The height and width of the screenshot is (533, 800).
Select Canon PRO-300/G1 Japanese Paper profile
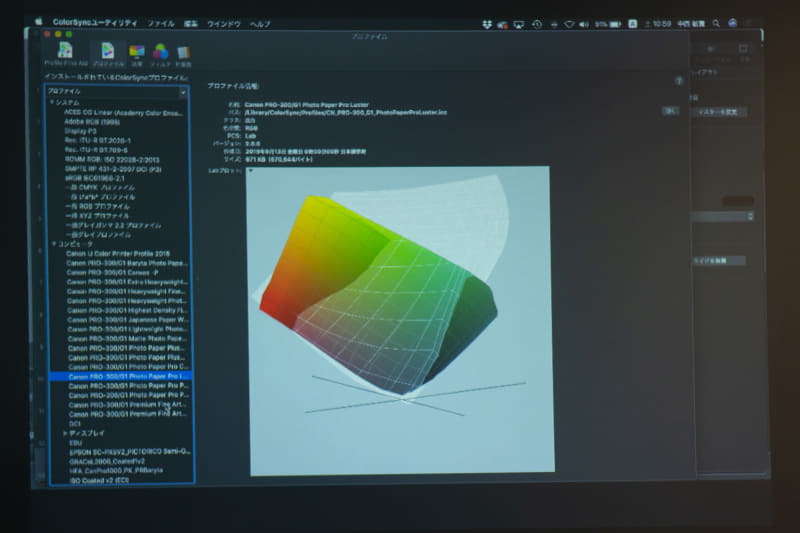point(128,320)
